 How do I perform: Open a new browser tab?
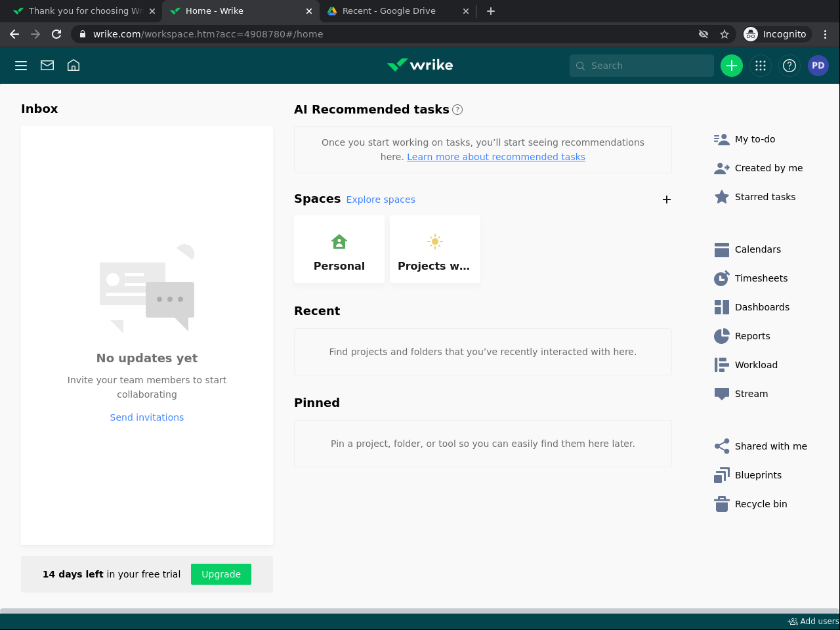(x=491, y=11)
